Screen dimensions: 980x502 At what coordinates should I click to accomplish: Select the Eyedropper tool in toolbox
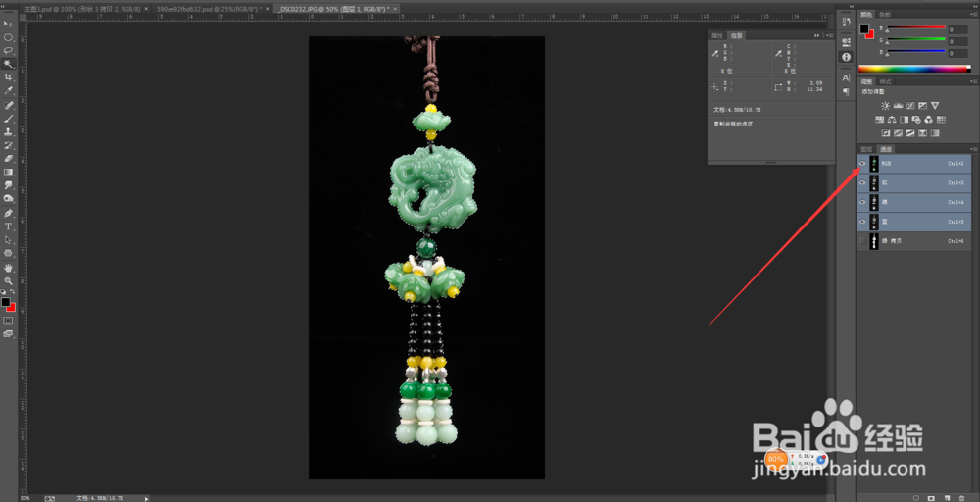tap(8, 90)
